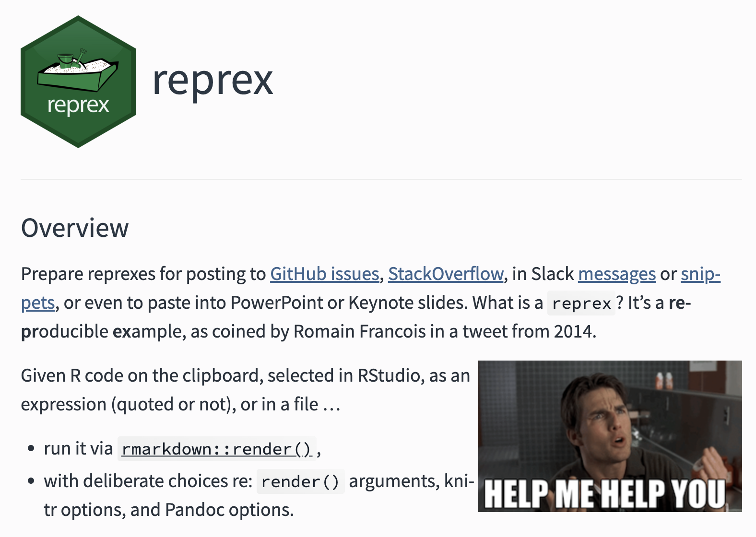Open the GitHub issues link
Viewport: 756px width, 537px height.
tap(325, 274)
